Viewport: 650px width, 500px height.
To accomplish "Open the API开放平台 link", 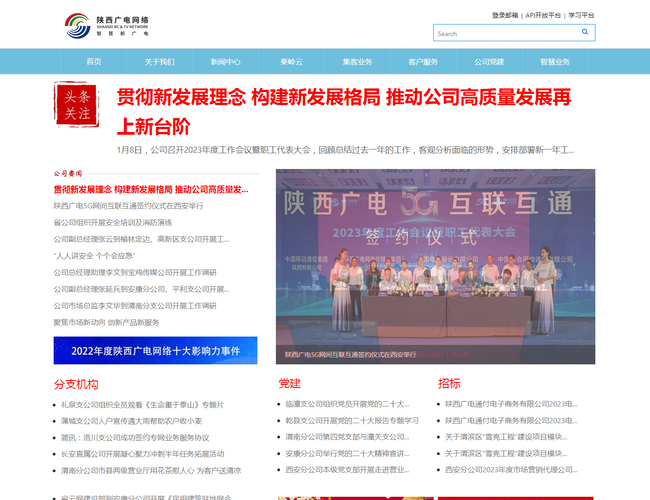I will coord(543,15).
